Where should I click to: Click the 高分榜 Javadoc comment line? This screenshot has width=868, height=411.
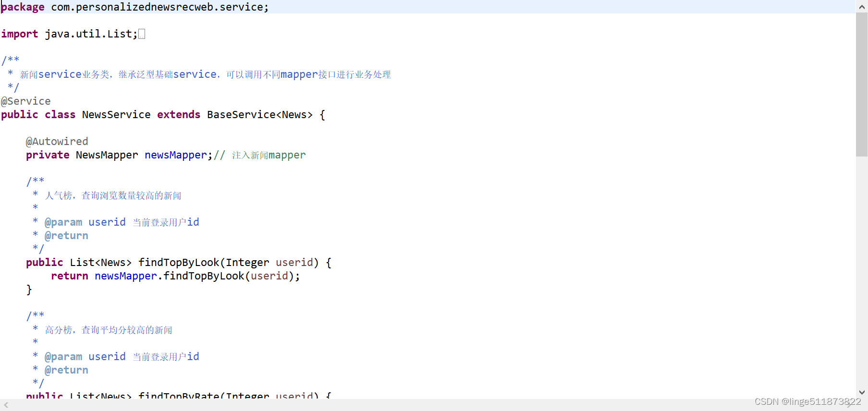(109, 330)
